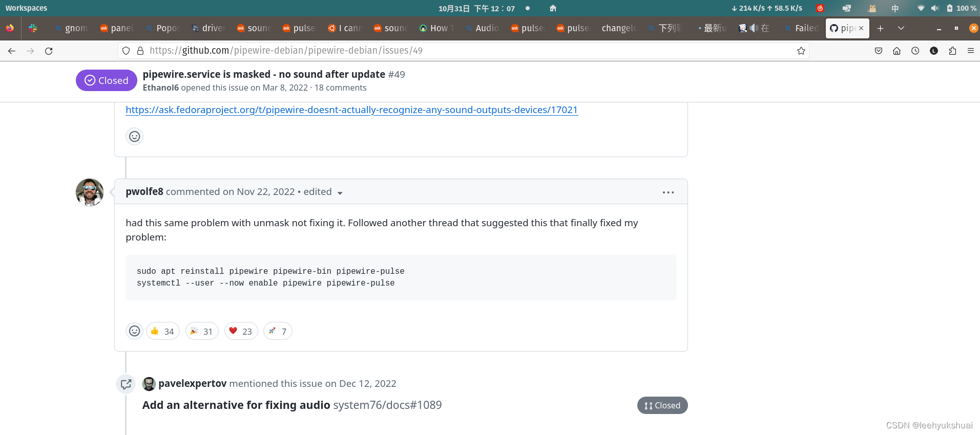Switch to the 'Popos' tab
The image size is (980, 435).
162,28
